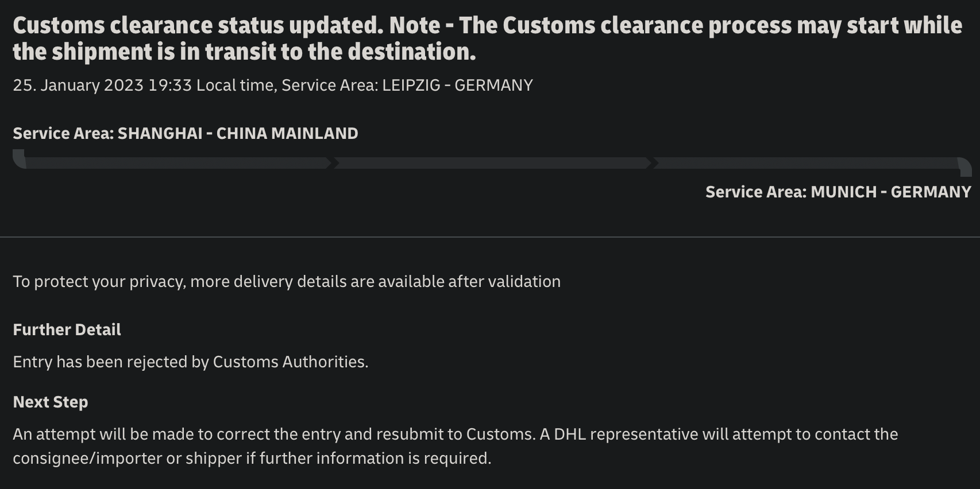
Task: Click curved start cap of progress bar
Action: point(19,158)
